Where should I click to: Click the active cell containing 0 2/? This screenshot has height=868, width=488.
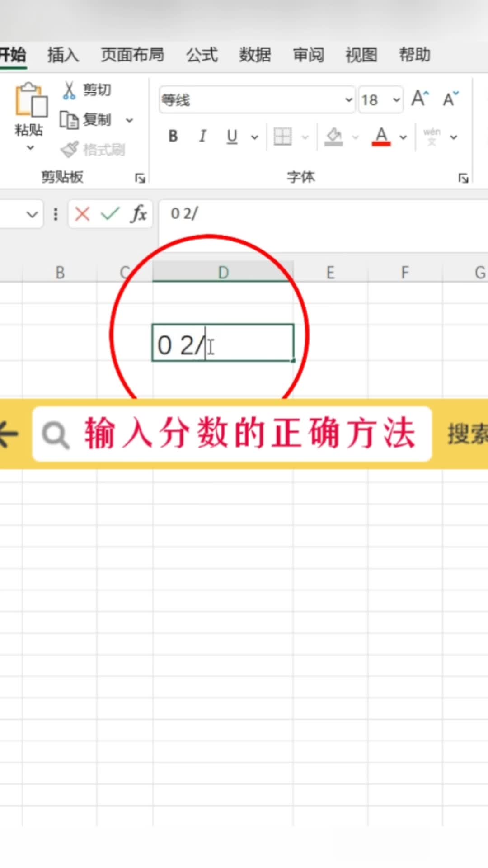click(223, 343)
